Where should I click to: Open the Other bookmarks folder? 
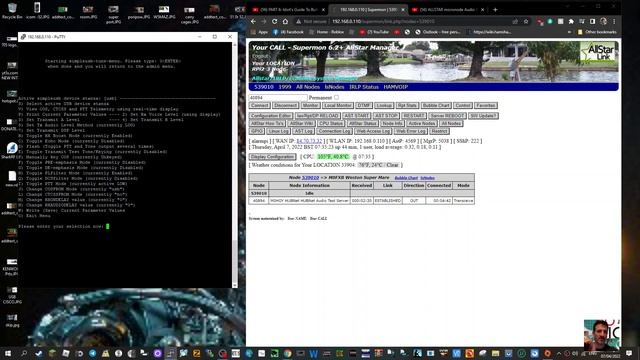[597, 32]
